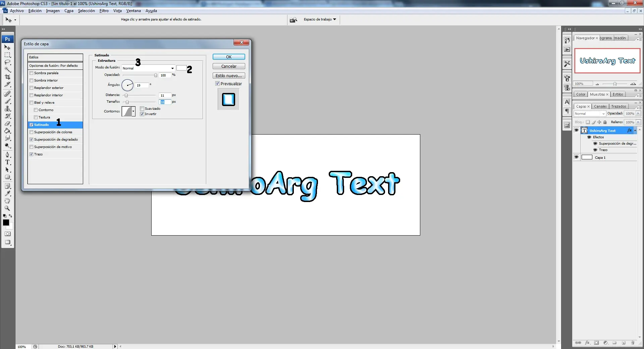The width and height of the screenshot is (644, 349).
Task: Hide the UshiroArg Text layer
Action: (577, 130)
